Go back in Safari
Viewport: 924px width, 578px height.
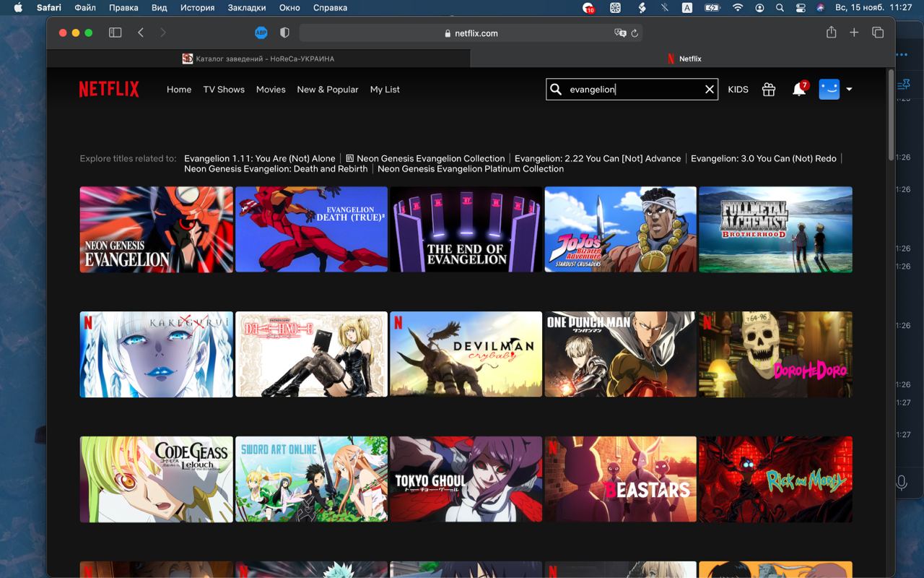pos(141,33)
